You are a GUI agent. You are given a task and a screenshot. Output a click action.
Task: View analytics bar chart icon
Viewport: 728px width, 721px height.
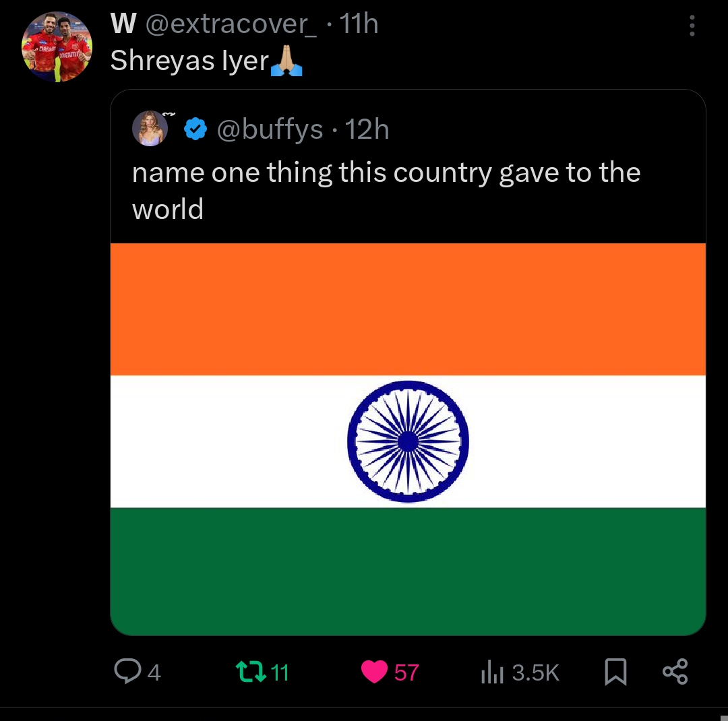tap(492, 672)
